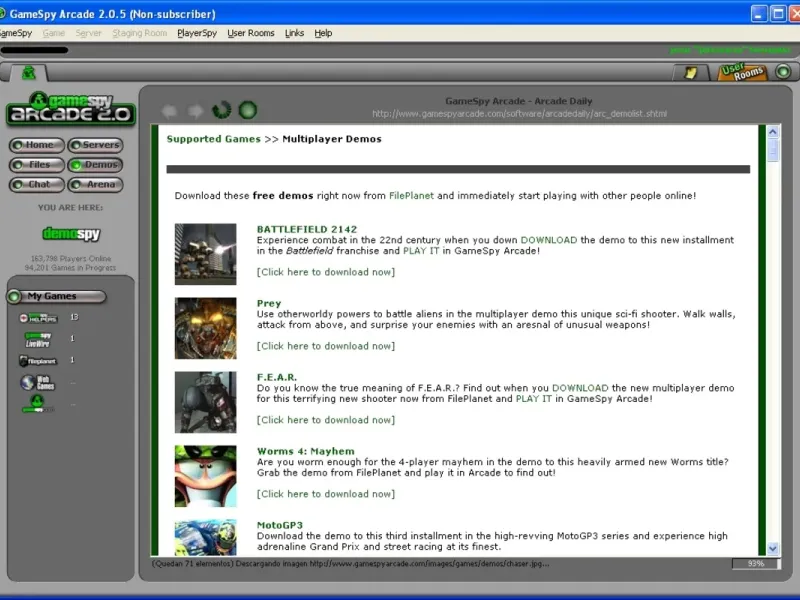The image size is (800, 600).
Task: Open the yellow sticky note tab
Action: [690, 72]
